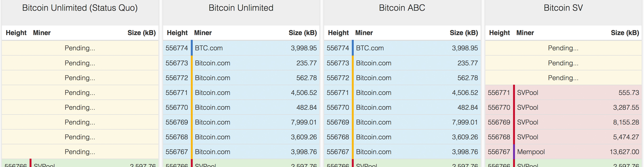The width and height of the screenshot is (644, 167).
Task: Click the 555.73 size value in Bitcoin SV
Action: [628, 93]
